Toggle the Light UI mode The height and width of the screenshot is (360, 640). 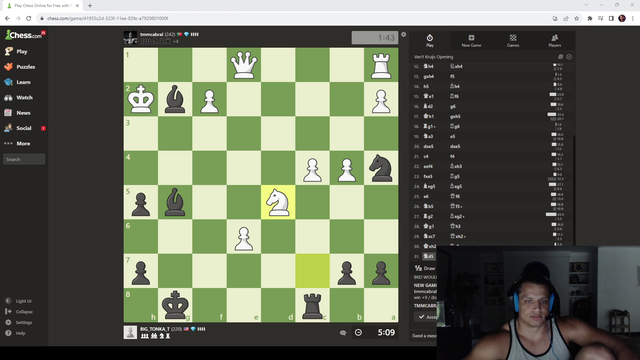(18, 301)
